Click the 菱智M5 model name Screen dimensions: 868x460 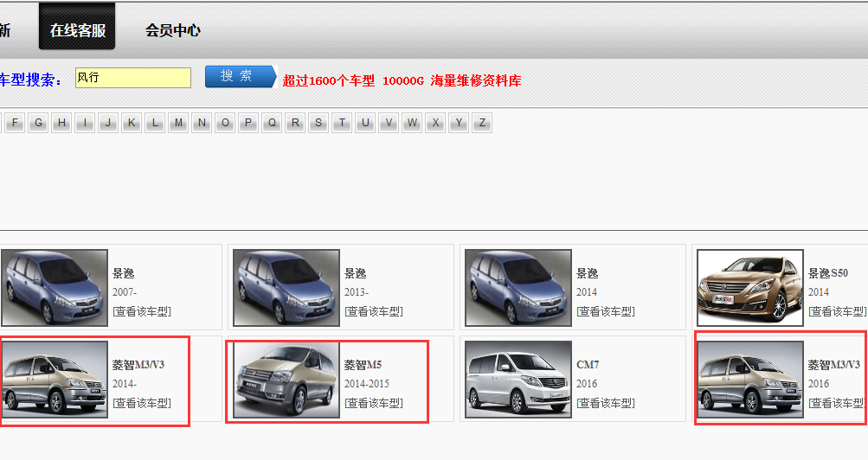click(x=363, y=365)
